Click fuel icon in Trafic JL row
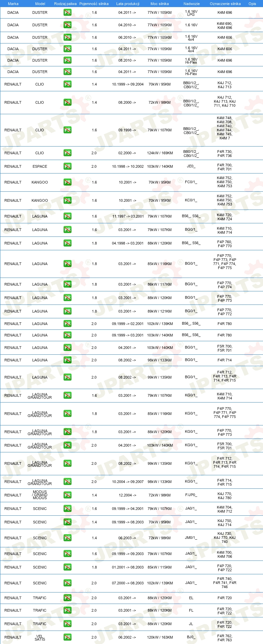 pyautogui.click(x=68, y=624)
